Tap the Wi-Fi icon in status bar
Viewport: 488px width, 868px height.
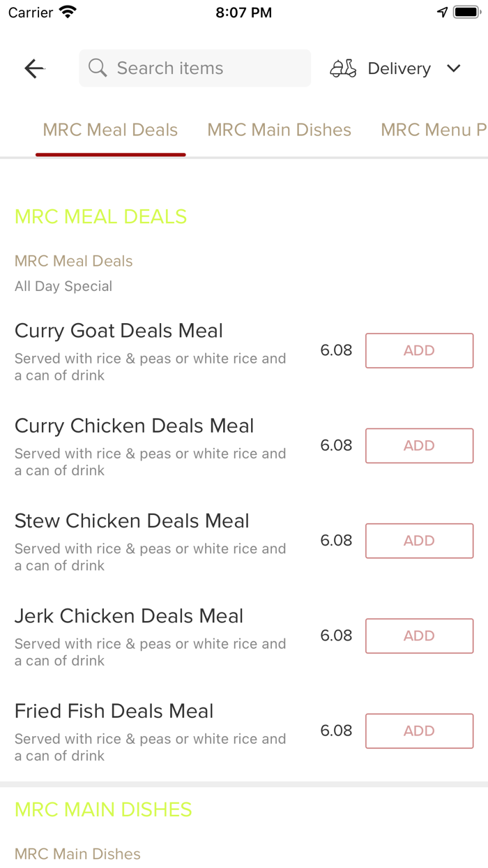point(68,11)
